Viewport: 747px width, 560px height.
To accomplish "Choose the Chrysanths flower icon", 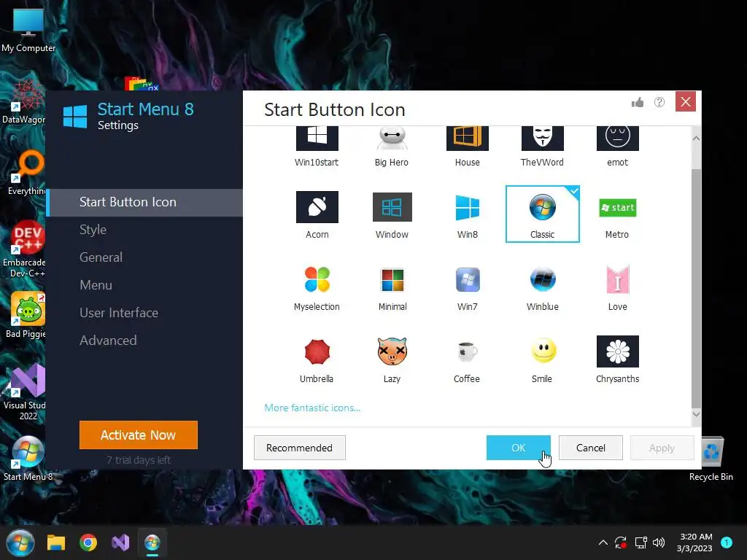I will point(617,359).
